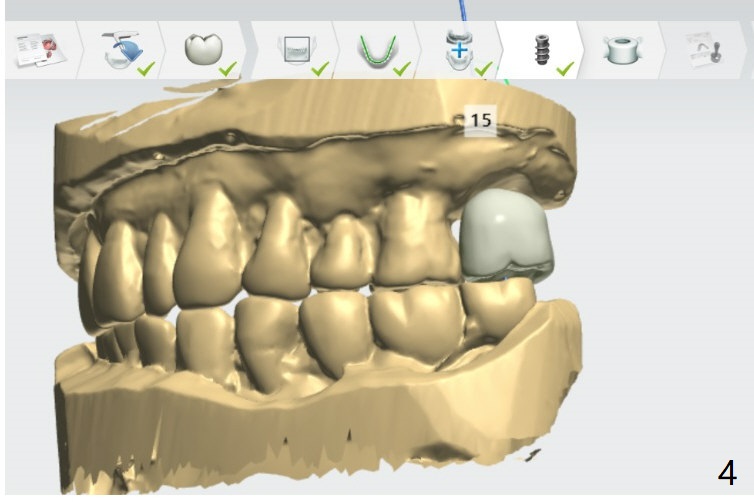Click the green checkmark on the crown step
Viewport: 754px width, 502px height.
click(x=228, y=69)
